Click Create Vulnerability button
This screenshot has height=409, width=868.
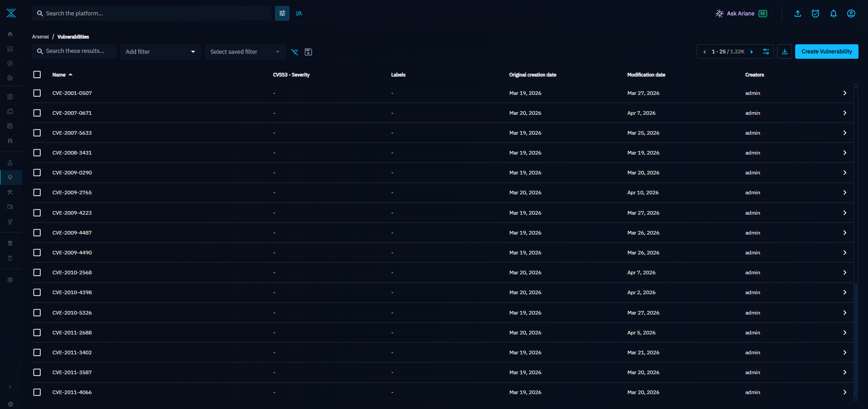826,52
